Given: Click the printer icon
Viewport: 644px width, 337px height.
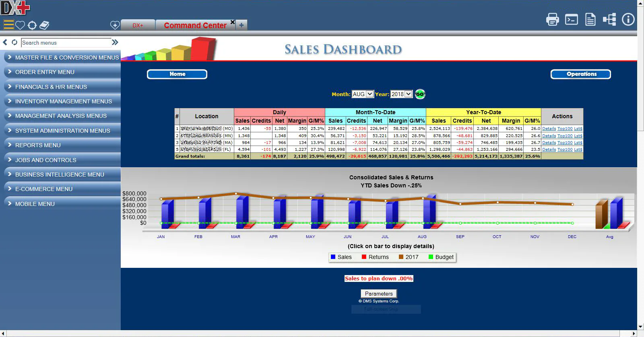Looking at the screenshot, I should [552, 19].
